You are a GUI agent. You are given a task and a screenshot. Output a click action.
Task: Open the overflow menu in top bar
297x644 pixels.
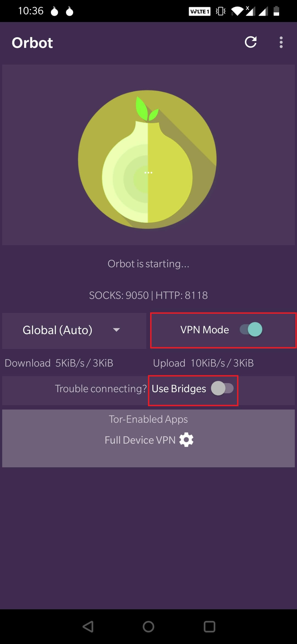coord(281,42)
